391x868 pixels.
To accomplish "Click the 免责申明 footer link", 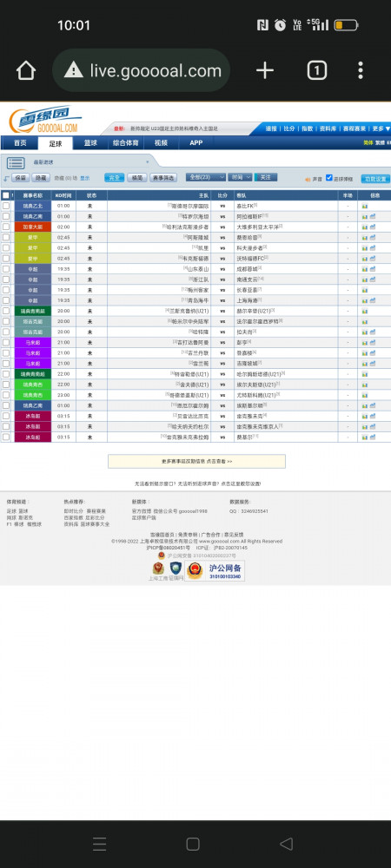I will click(x=189, y=535).
